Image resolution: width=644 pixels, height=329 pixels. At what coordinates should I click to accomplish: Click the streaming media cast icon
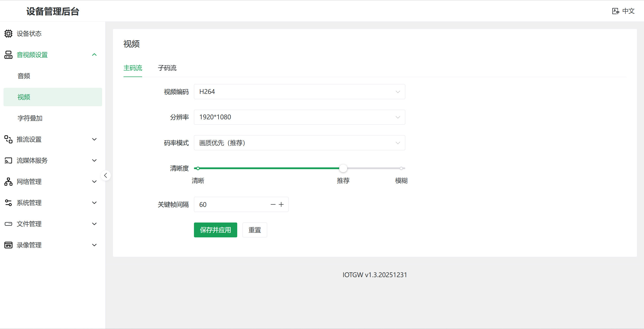coord(8,160)
